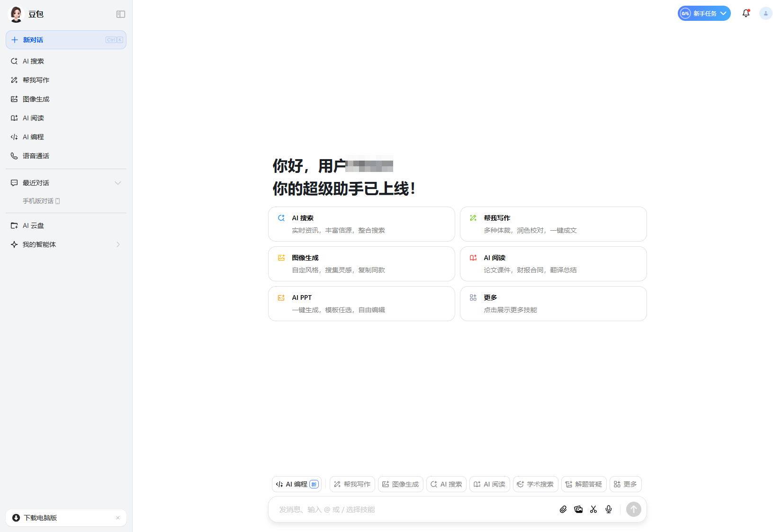
Task: Click the green pen icon on 帮我写作 card
Action: pyautogui.click(x=473, y=218)
